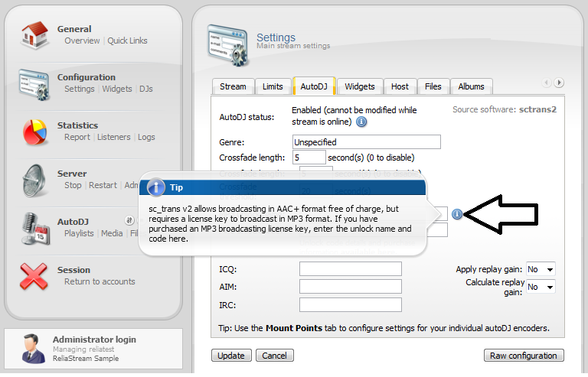Click Restart under Server

[x=103, y=185]
